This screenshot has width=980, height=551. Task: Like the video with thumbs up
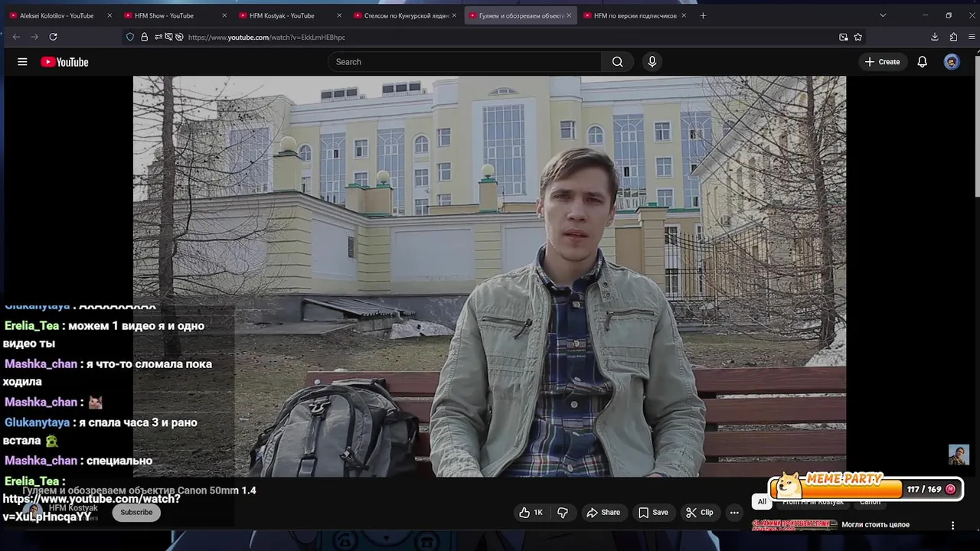click(x=531, y=513)
